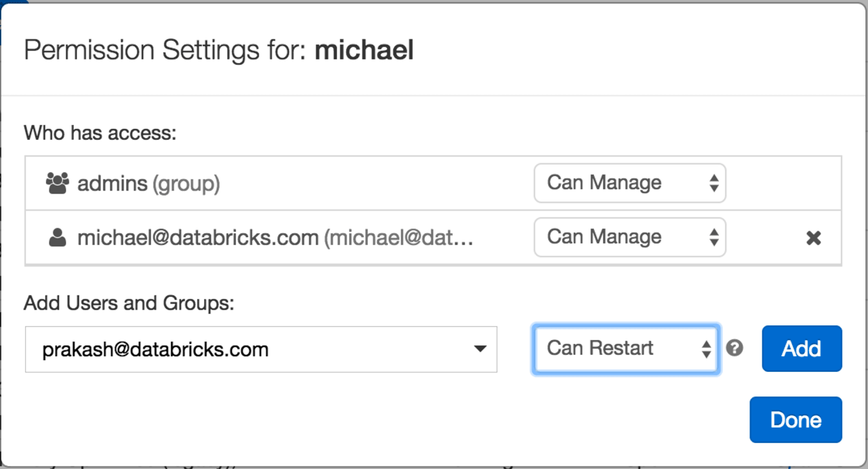
Task: Click the stepper arrows on michael's Can Manage
Action: pos(714,237)
